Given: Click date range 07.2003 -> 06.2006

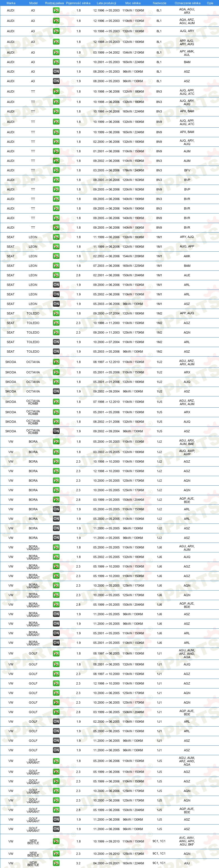Looking at the screenshot, I should pyautogui.click(x=106, y=265).
